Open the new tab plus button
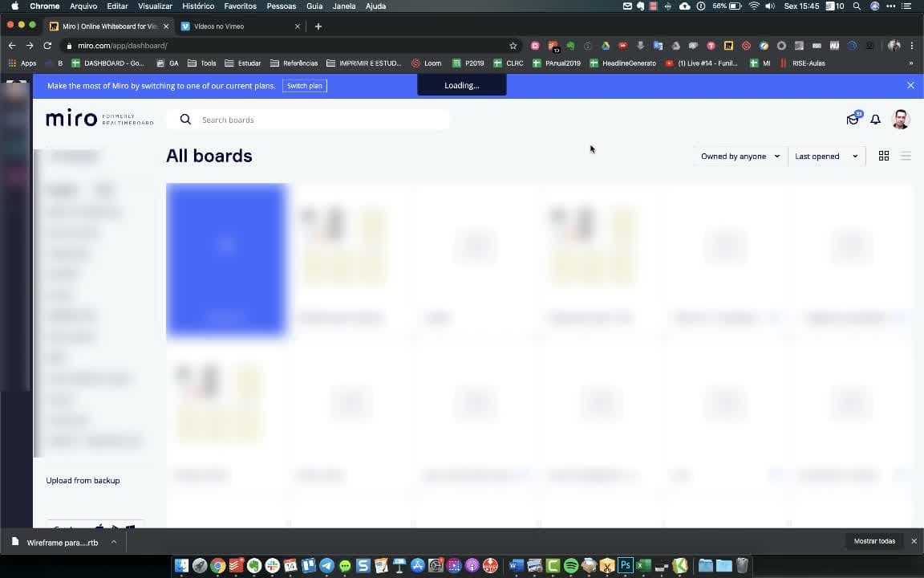The width and height of the screenshot is (924, 578). 318,26
